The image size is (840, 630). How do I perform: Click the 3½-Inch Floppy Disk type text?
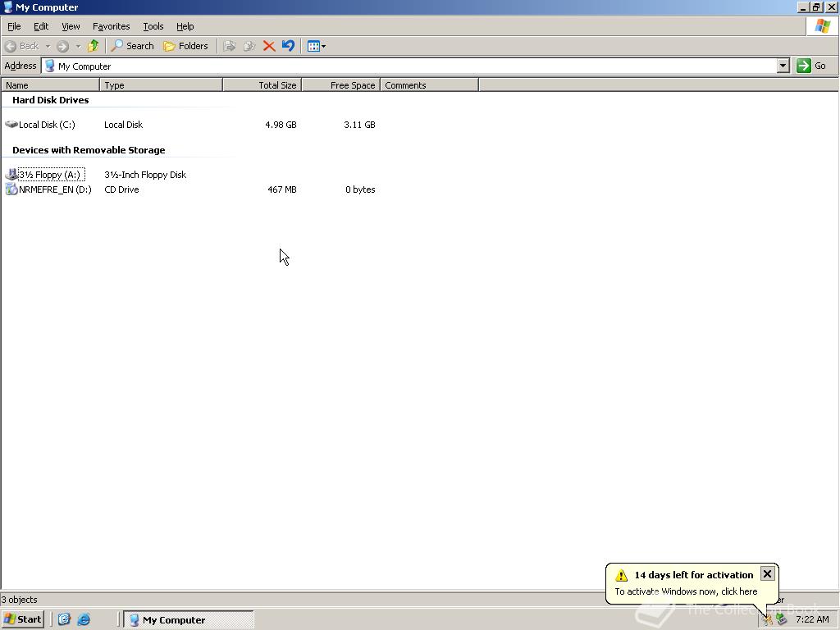point(145,175)
